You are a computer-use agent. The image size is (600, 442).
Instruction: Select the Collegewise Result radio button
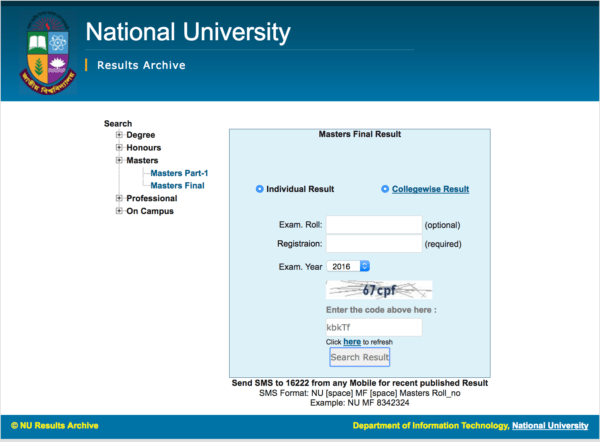385,189
